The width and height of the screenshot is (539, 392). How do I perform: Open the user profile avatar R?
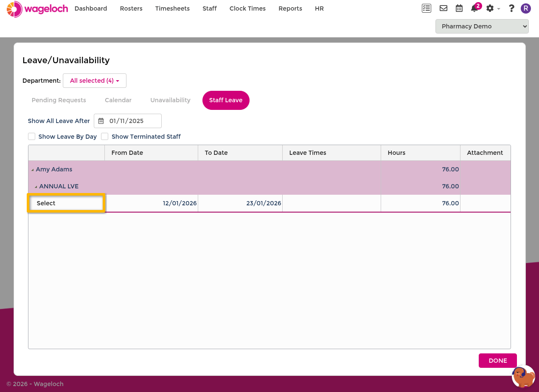[x=526, y=8]
